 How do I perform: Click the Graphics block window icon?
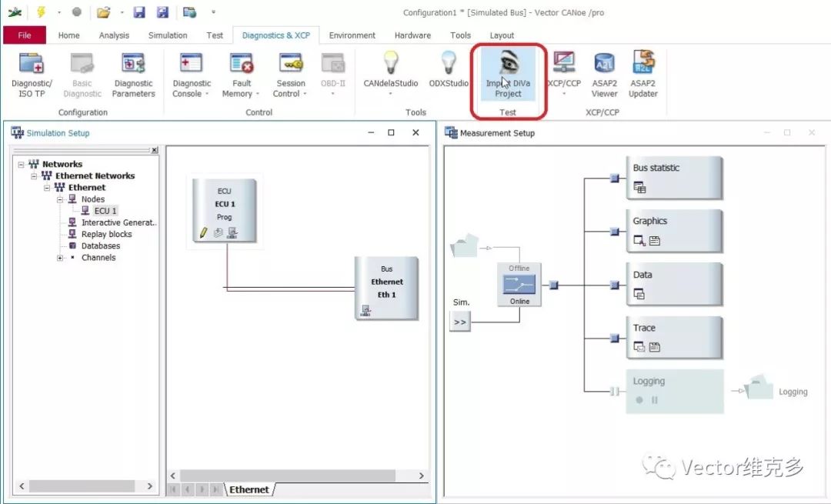coord(639,241)
